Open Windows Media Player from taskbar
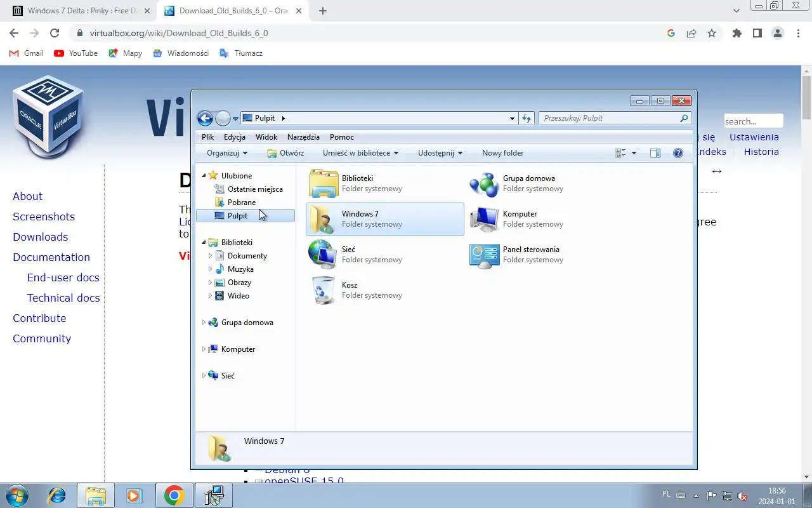 (134, 495)
